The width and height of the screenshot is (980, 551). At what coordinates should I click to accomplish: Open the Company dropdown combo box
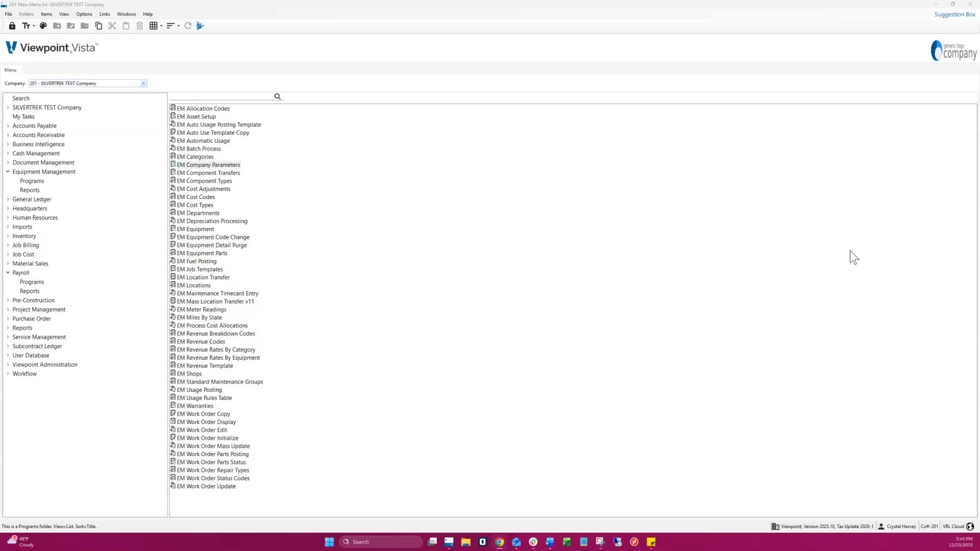click(x=143, y=83)
